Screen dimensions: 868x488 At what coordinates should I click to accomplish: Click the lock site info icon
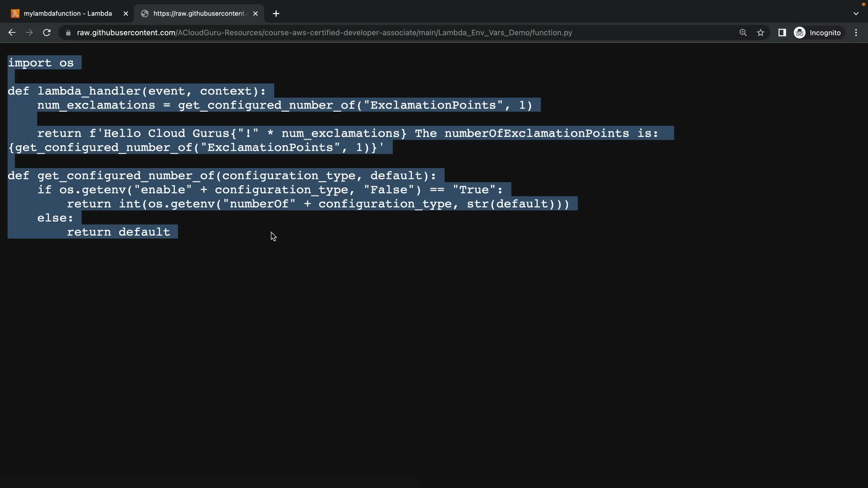68,33
